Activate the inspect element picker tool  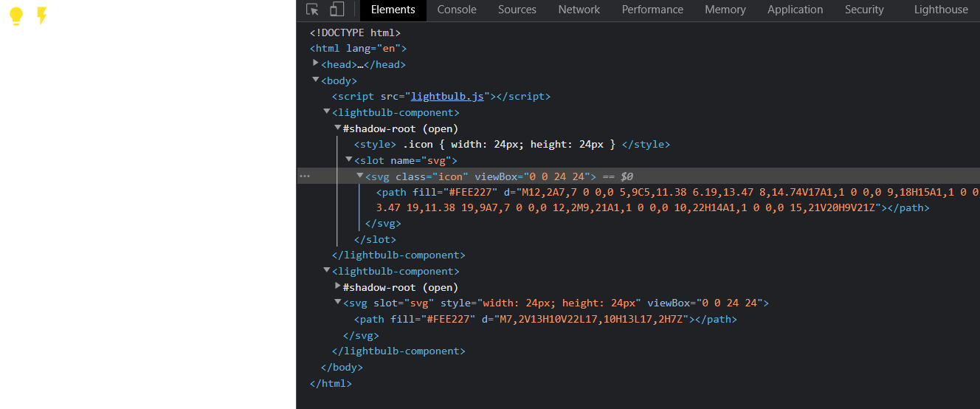click(313, 10)
